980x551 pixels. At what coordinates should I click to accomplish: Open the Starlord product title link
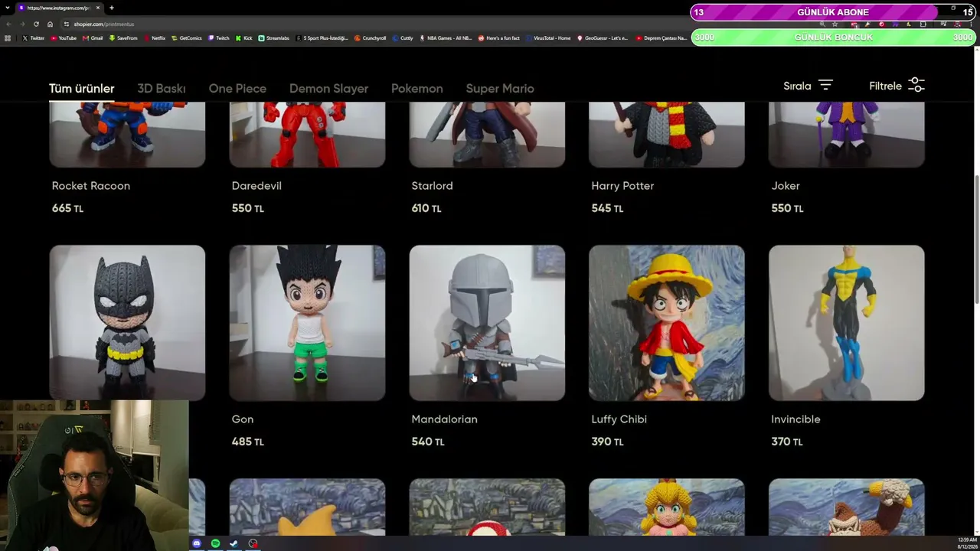click(x=432, y=186)
